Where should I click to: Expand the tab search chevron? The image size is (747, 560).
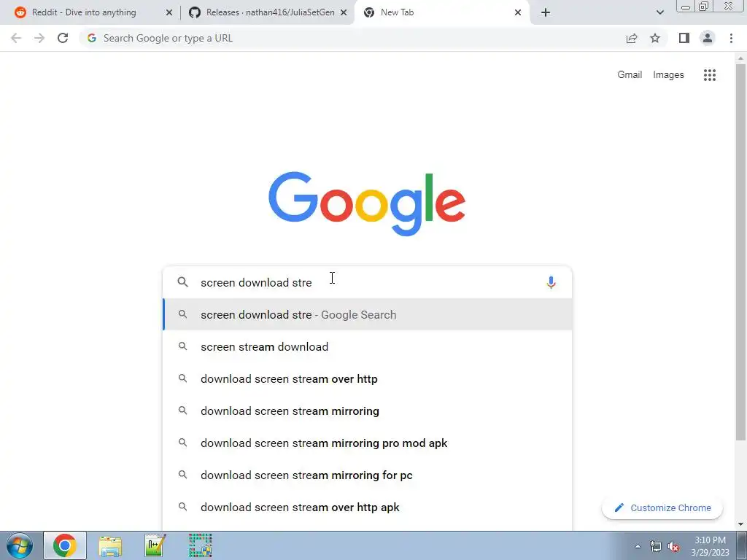659,12
